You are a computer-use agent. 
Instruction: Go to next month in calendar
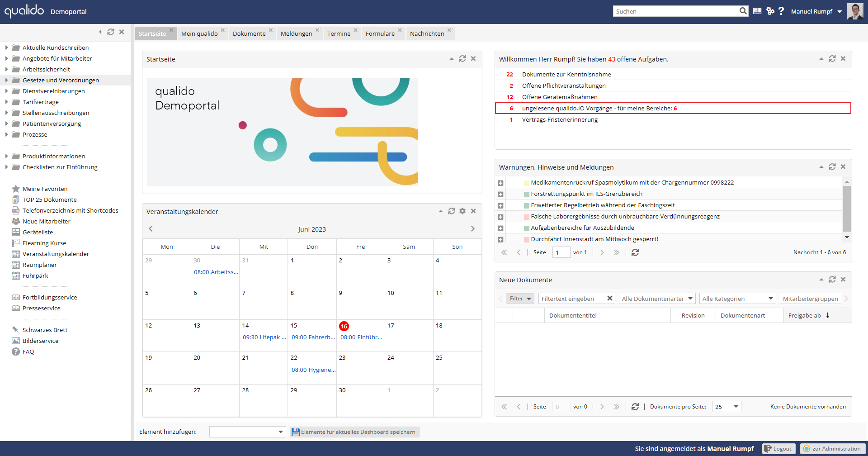click(x=473, y=229)
